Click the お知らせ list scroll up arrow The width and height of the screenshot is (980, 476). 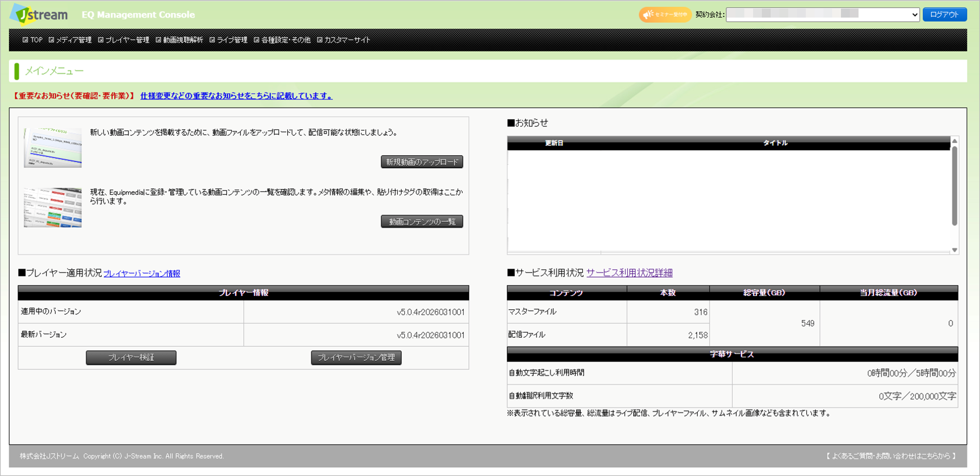click(x=955, y=141)
